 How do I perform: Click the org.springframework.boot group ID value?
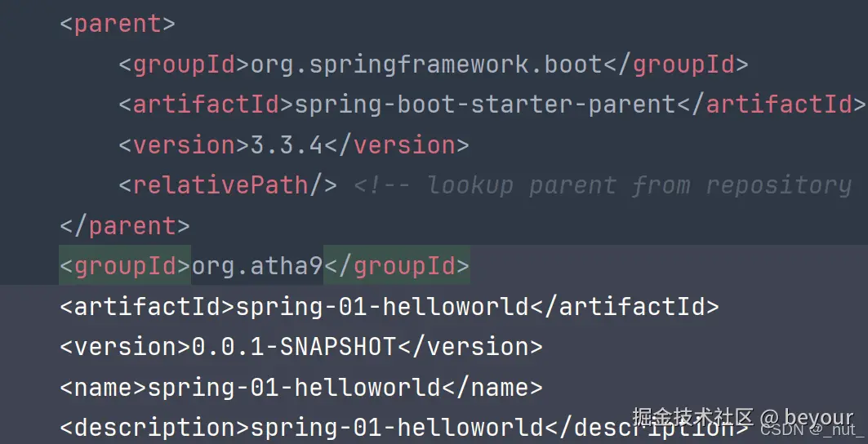click(426, 65)
